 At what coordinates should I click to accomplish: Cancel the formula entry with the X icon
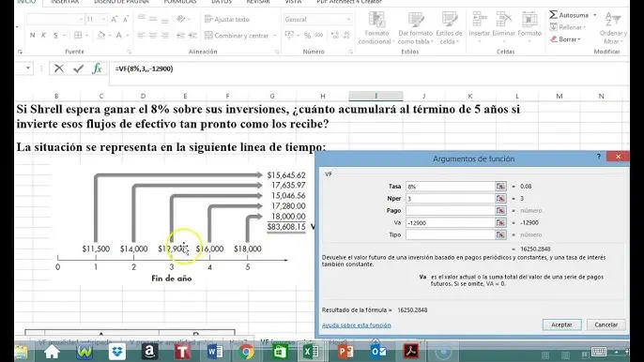coord(59,68)
